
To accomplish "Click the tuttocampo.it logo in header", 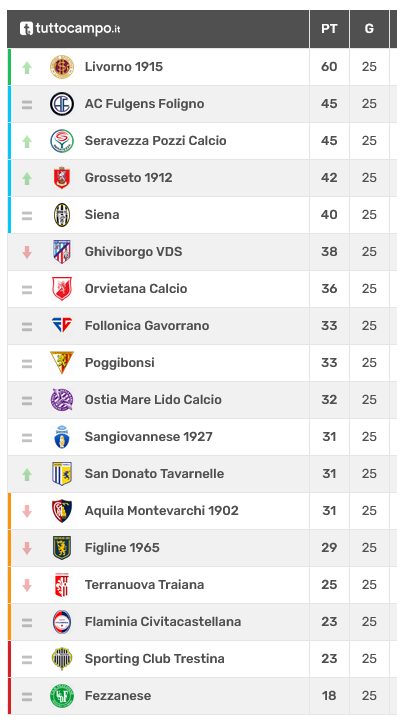I will 70,29.
